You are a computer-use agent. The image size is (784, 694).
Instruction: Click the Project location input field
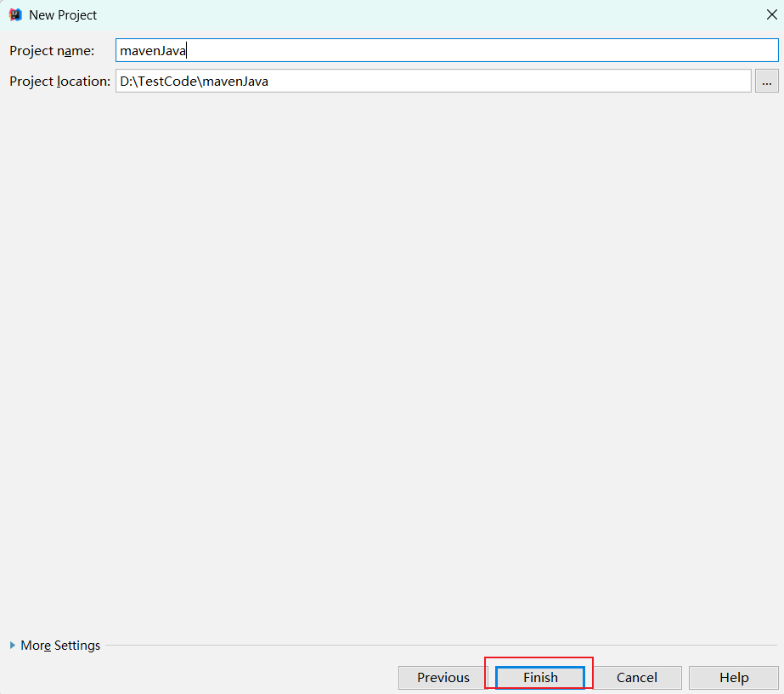433,81
